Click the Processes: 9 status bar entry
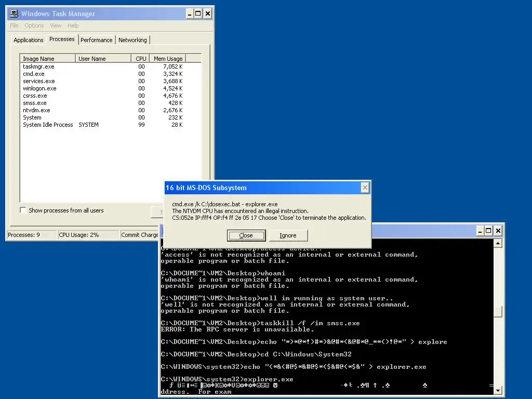The width and height of the screenshot is (532, 399). [32, 235]
